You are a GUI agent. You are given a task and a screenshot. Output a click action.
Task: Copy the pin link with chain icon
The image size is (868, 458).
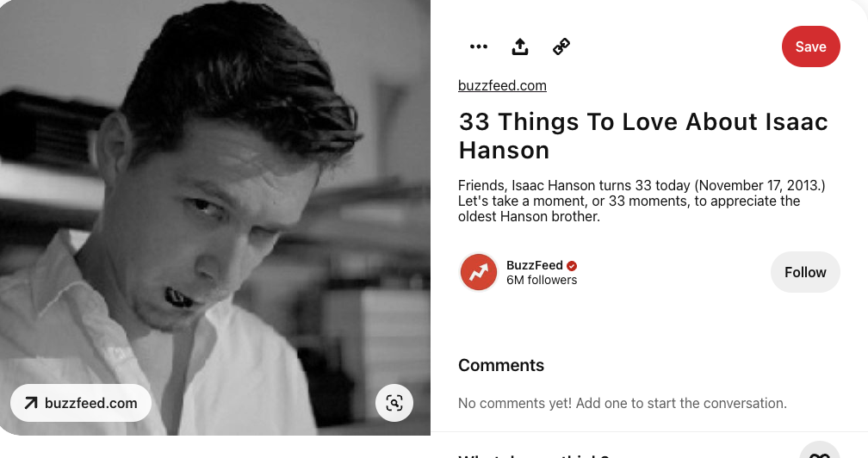tap(561, 46)
